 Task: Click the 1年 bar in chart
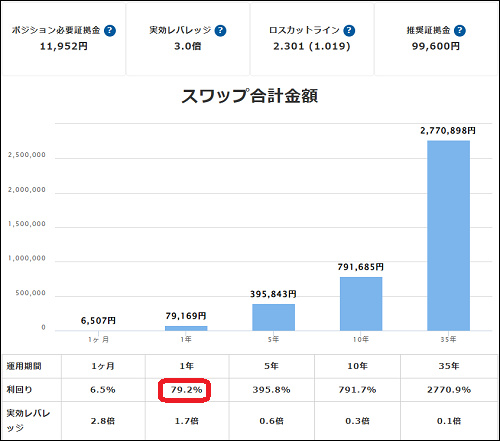[186, 328]
